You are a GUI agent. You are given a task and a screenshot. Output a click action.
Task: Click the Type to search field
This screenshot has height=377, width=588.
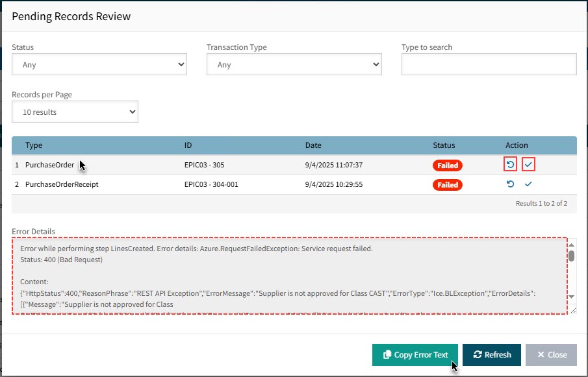[489, 65]
